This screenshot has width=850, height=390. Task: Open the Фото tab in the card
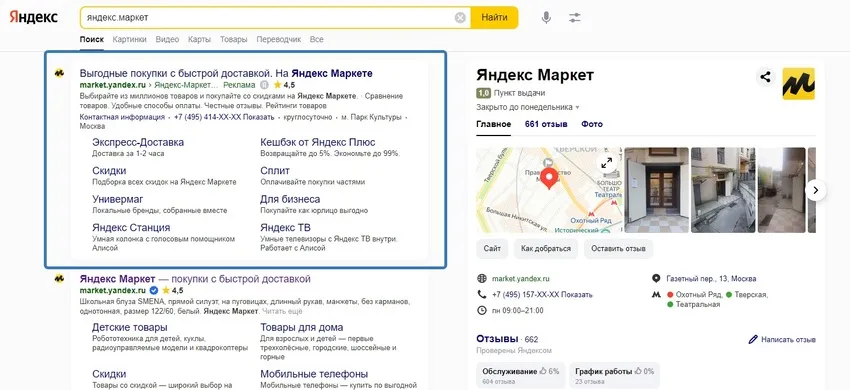pyautogui.click(x=592, y=124)
